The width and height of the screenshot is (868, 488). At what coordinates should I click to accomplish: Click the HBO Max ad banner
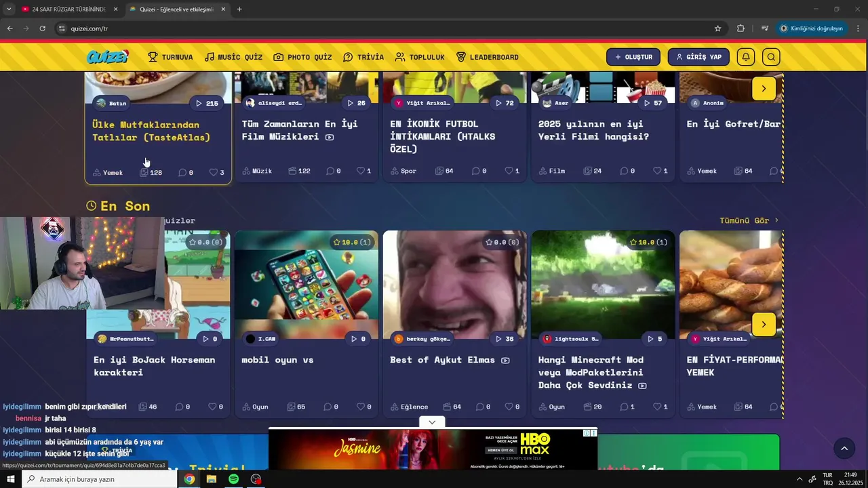point(433,449)
